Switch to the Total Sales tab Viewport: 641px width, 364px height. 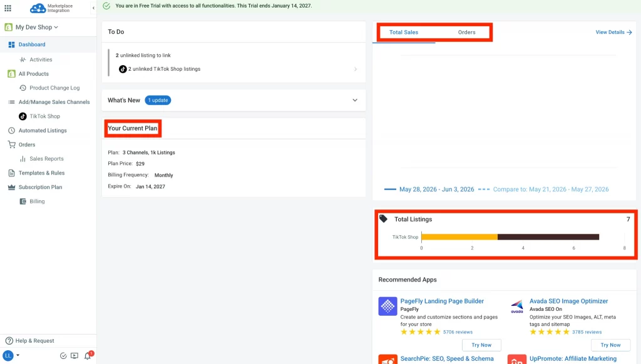click(404, 33)
